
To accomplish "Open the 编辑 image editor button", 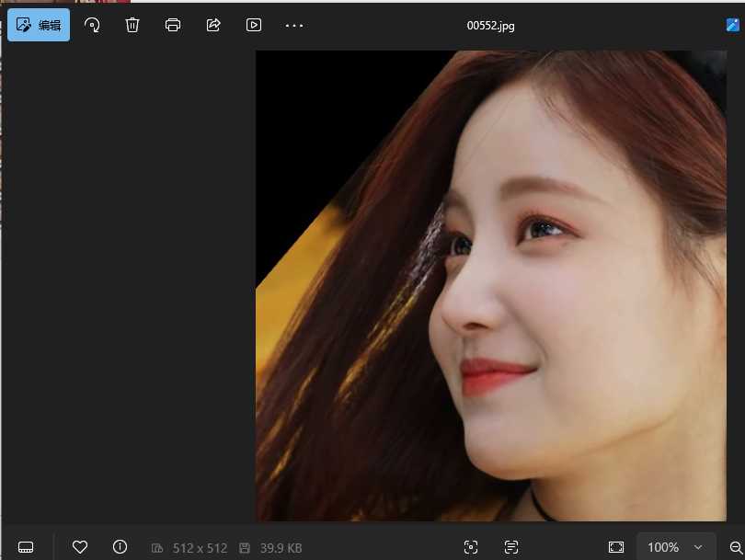I will (39, 25).
